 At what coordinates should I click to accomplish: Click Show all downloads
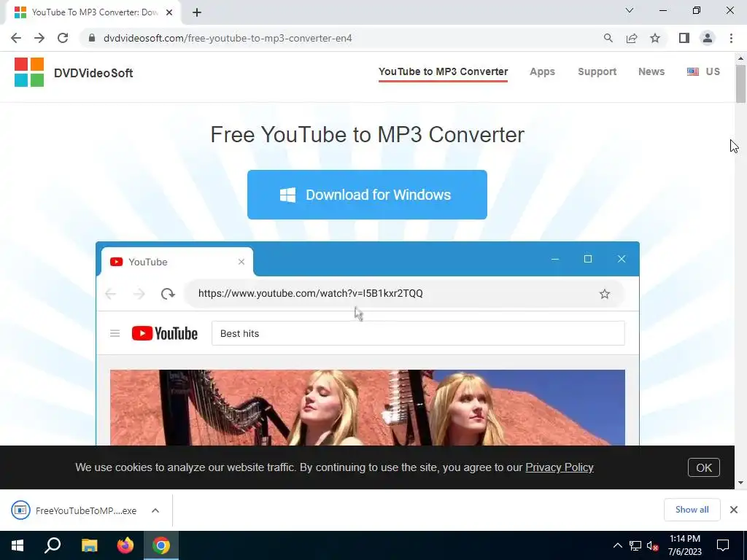point(692,510)
